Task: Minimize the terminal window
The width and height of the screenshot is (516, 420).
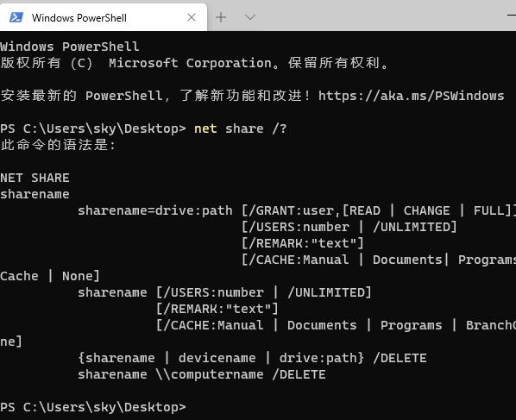Action: pos(512,16)
